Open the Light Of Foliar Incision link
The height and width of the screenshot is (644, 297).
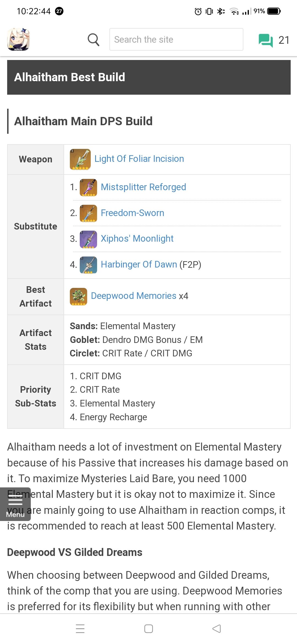pyautogui.click(x=139, y=159)
